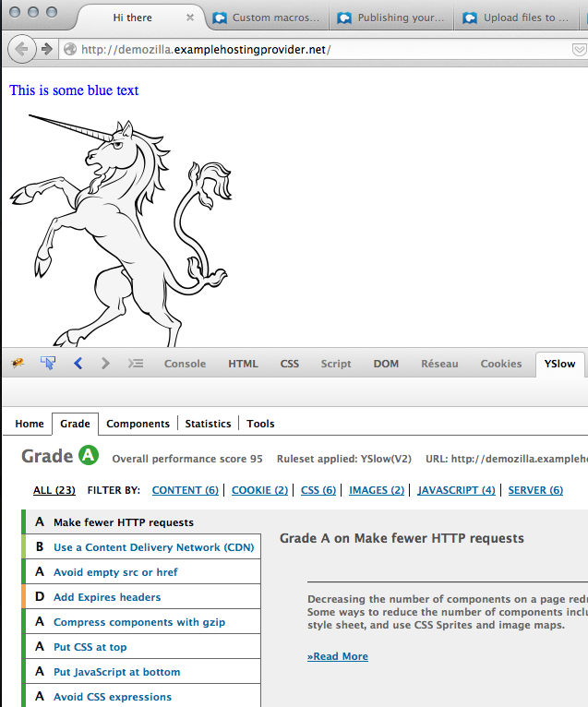The height and width of the screenshot is (707, 588).
Task: Click the Firebug bug icon
Action: pos(18,364)
